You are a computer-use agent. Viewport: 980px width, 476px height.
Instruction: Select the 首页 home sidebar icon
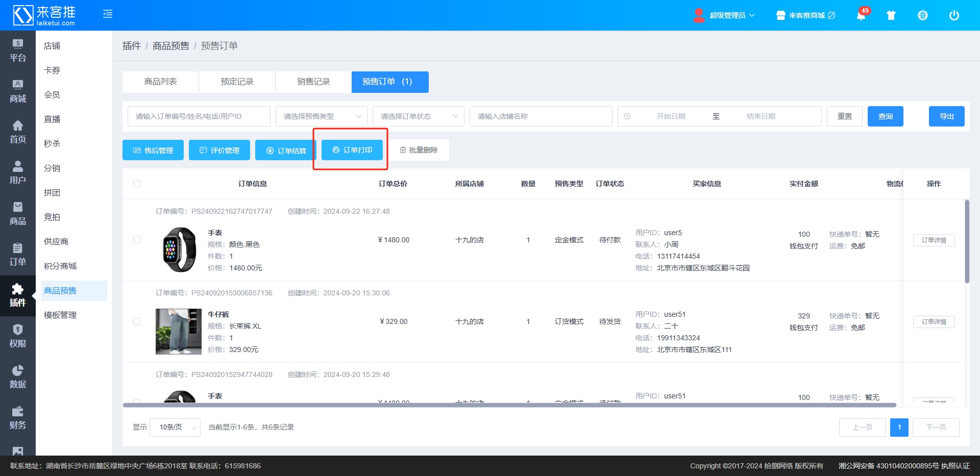(18, 132)
